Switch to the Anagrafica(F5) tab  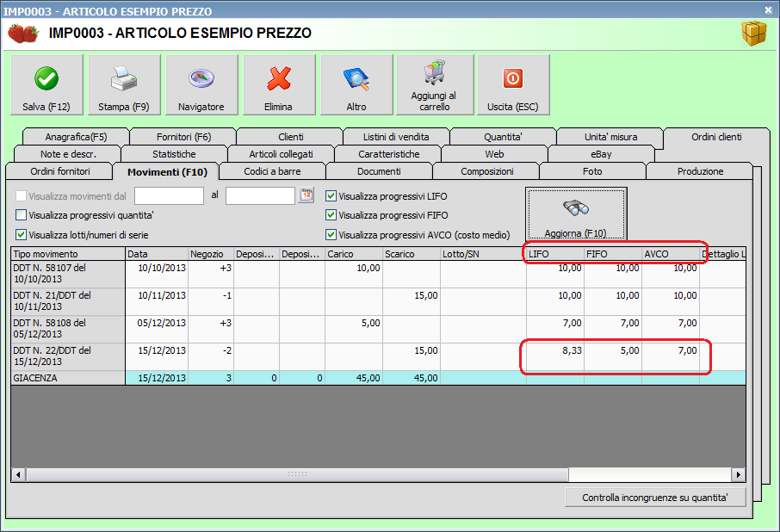pyautogui.click(x=76, y=137)
